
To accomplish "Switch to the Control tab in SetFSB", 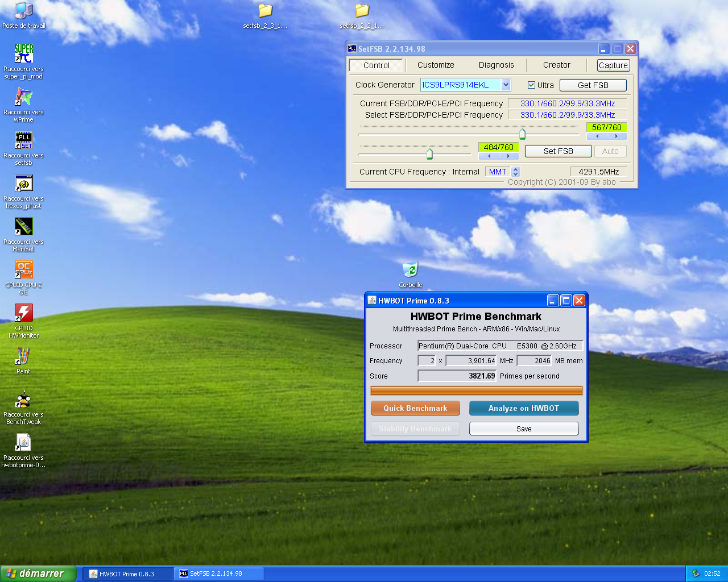I will point(377,65).
